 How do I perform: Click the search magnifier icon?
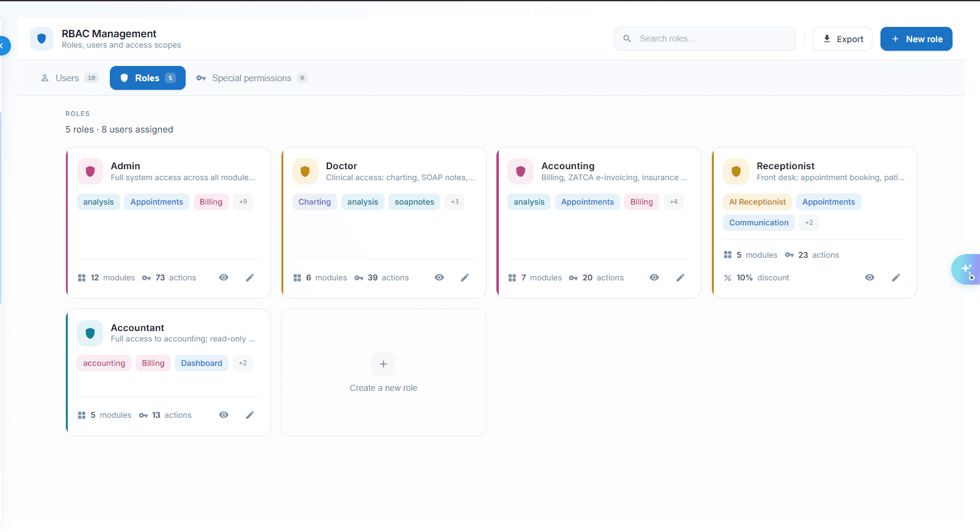[627, 38]
